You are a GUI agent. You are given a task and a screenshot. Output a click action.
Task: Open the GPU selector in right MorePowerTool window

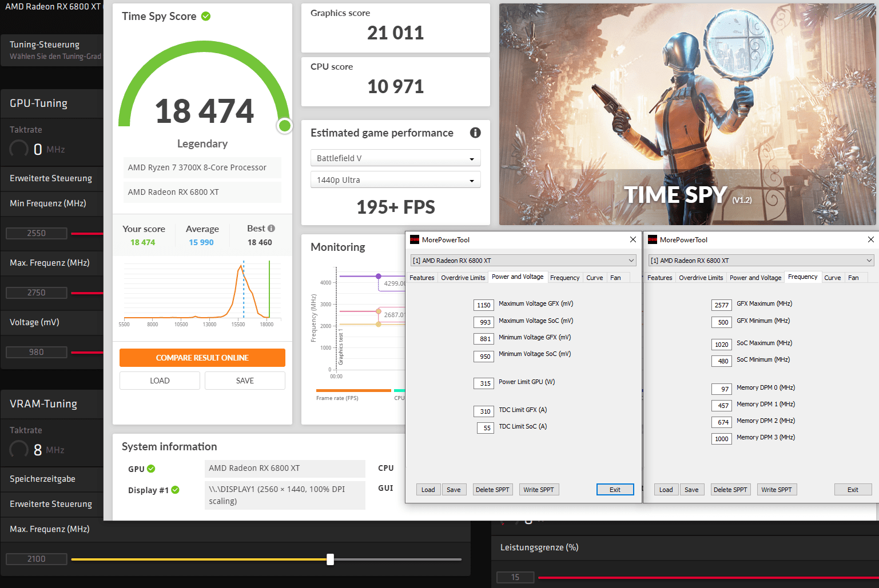(761, 261)
